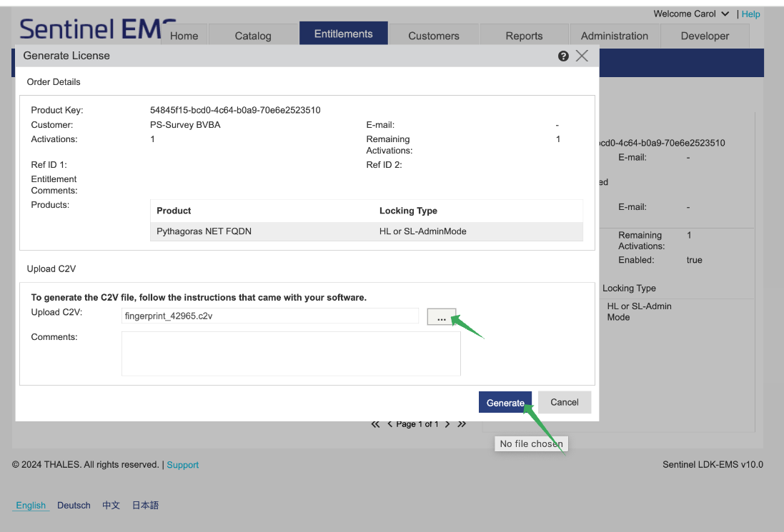
Task: Click the Generate button
Action: click(505, 403)
